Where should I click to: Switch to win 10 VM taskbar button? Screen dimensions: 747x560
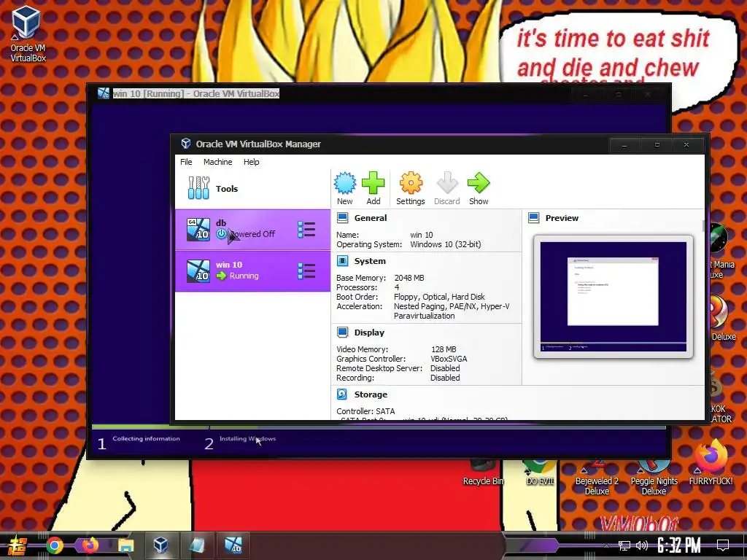coord(233,545)
